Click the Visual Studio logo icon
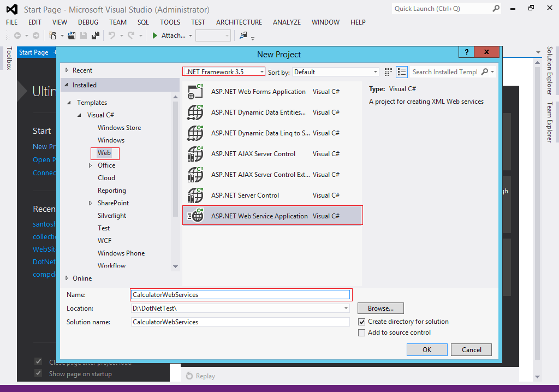 12,9
